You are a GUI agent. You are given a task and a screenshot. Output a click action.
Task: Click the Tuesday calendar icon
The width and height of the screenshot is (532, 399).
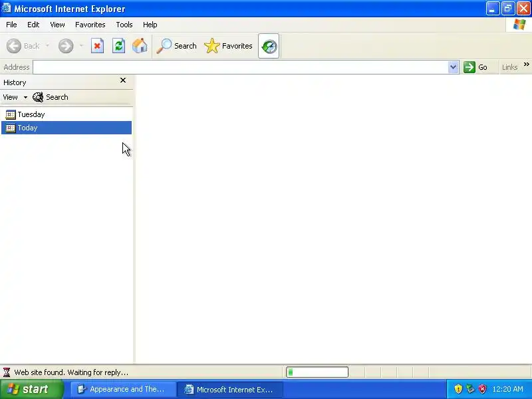(x=11, y=114)
